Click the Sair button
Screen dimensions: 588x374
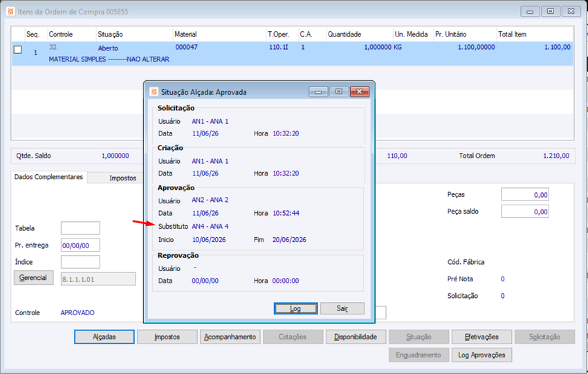pos(342,308)
